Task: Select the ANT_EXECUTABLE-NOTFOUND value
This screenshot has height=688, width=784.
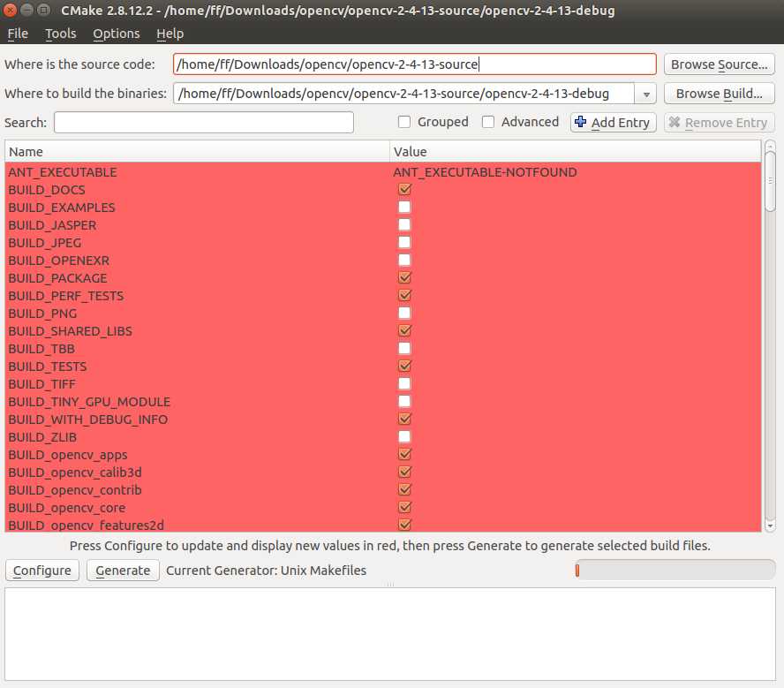Action: pos(485,172)
